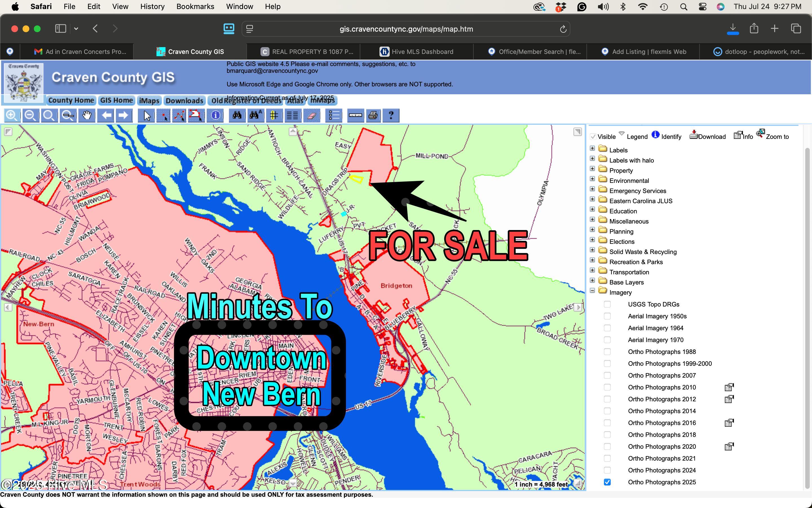Open Safari History menu
Screen dimensions: 812x508
click(152, 7)
